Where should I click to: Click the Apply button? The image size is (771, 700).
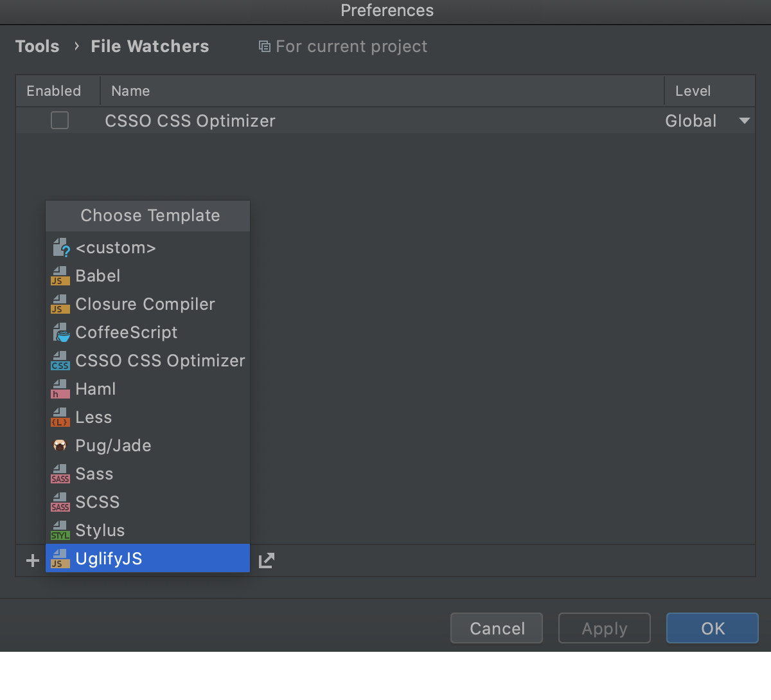(604, 628)
